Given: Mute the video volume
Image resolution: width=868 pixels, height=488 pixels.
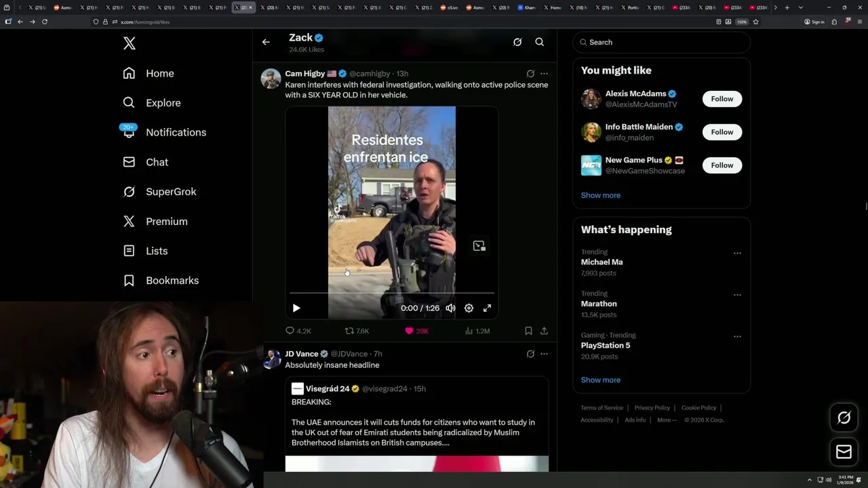Looking at the screenshot, I should [x=450, y=308].
